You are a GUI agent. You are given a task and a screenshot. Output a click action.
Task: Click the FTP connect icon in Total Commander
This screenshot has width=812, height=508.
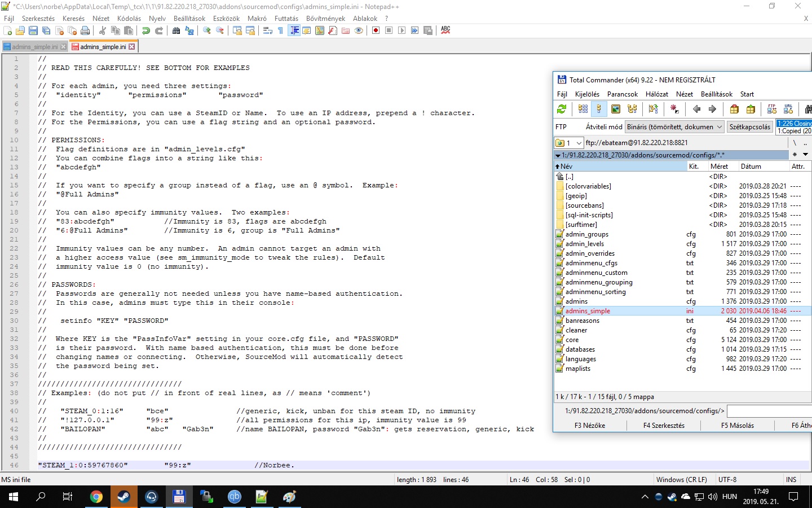click(x=772, y=109)
